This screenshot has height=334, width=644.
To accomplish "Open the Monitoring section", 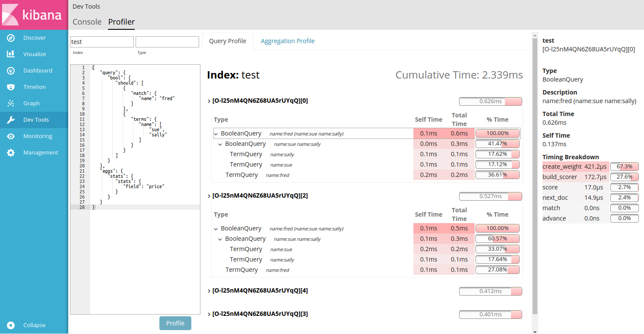I will tap(10, 136).
